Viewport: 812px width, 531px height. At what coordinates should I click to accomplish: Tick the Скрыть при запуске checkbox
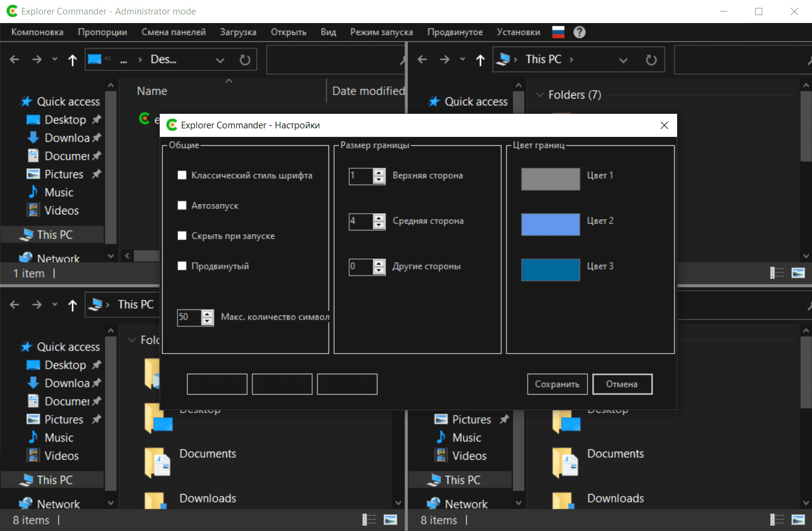pyautogui.click(x=182, y=236)
